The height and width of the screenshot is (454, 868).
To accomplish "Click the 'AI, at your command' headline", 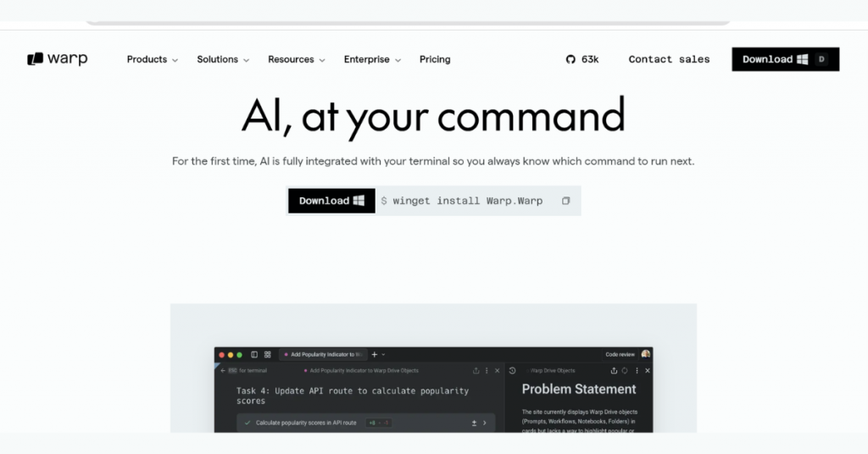I will (x=433, y=117).
